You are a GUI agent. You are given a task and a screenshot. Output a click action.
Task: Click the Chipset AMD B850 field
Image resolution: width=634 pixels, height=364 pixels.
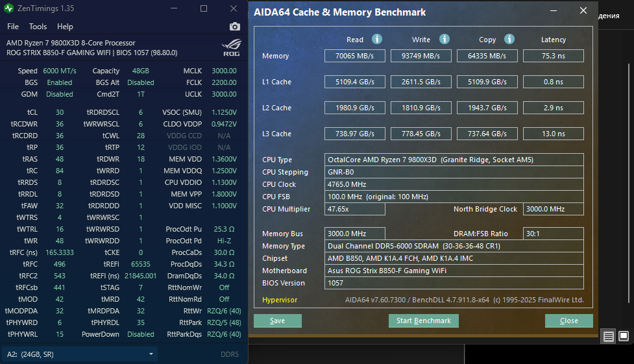[x=454, y=258]
